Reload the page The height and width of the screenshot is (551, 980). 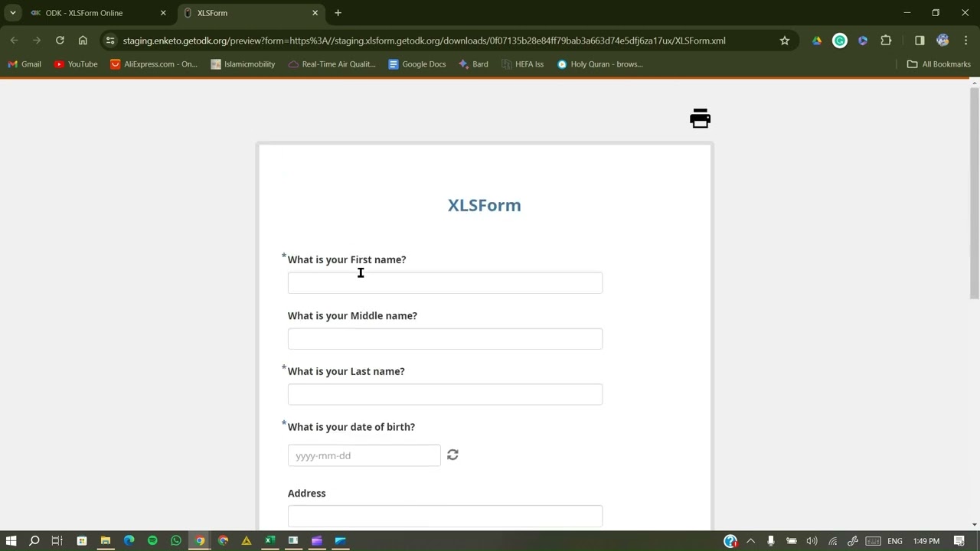point(60,41)
